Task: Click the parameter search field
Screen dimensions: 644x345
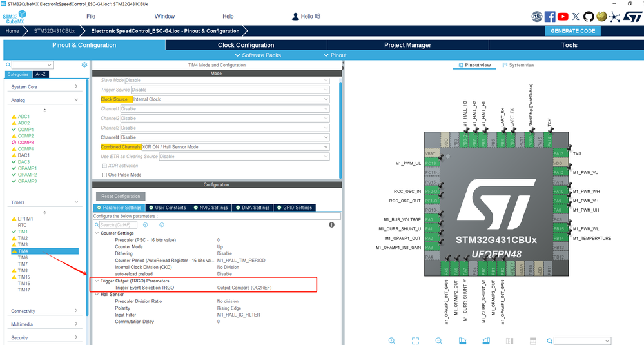Action: click(x=118, y=224)
